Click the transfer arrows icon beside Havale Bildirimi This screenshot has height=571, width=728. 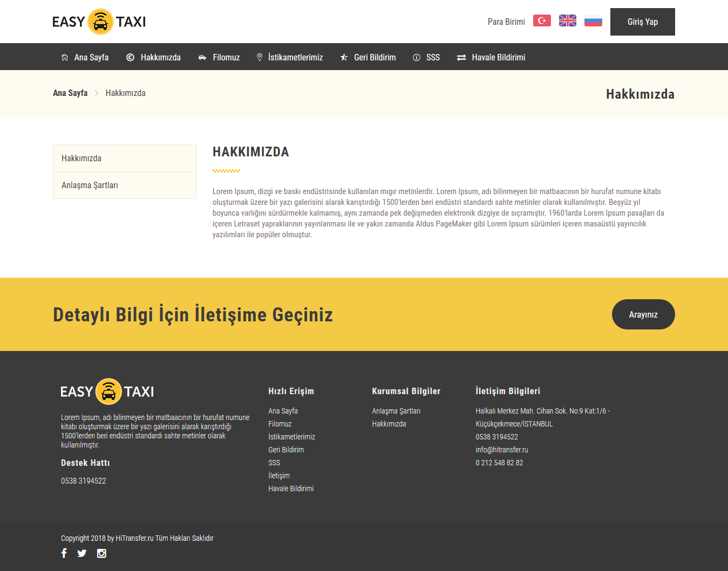pyautogui.click(x=461, y=57)
